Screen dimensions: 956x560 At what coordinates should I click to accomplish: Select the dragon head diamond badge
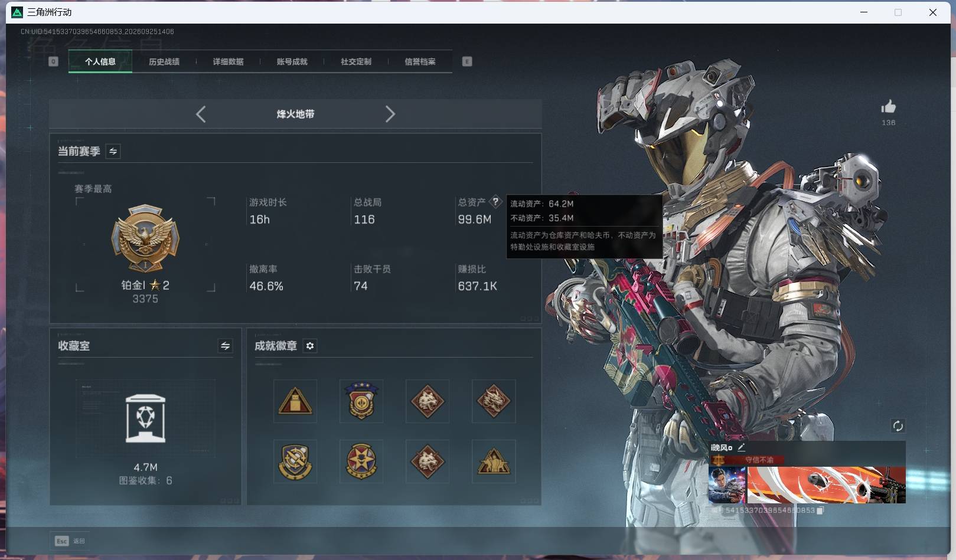[494, 401]
